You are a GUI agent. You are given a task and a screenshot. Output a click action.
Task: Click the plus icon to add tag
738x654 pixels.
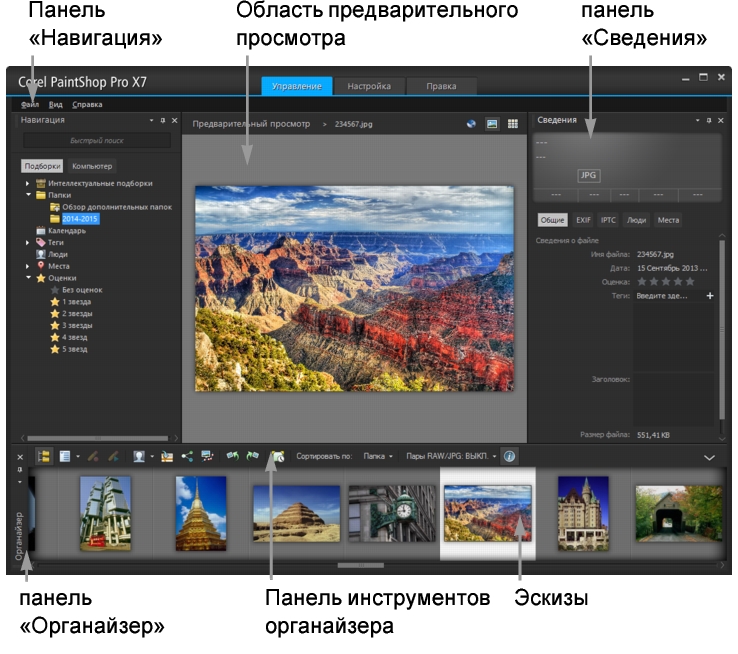pos(710,296)
